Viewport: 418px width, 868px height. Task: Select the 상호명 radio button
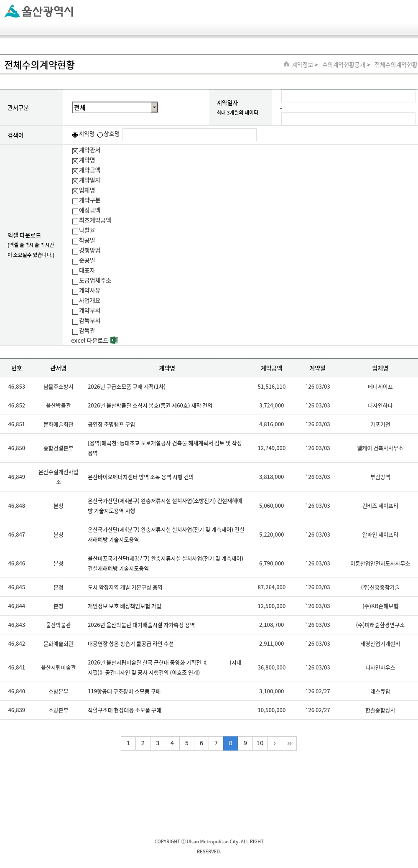pyautogui.click(x=100, y=135)
